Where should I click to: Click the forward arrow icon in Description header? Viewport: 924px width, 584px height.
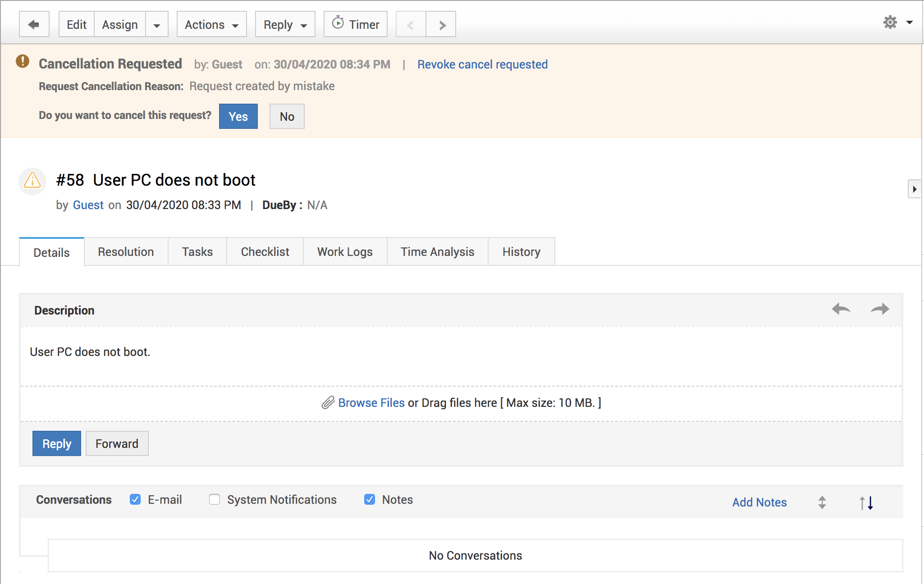(x=879, y=309)
